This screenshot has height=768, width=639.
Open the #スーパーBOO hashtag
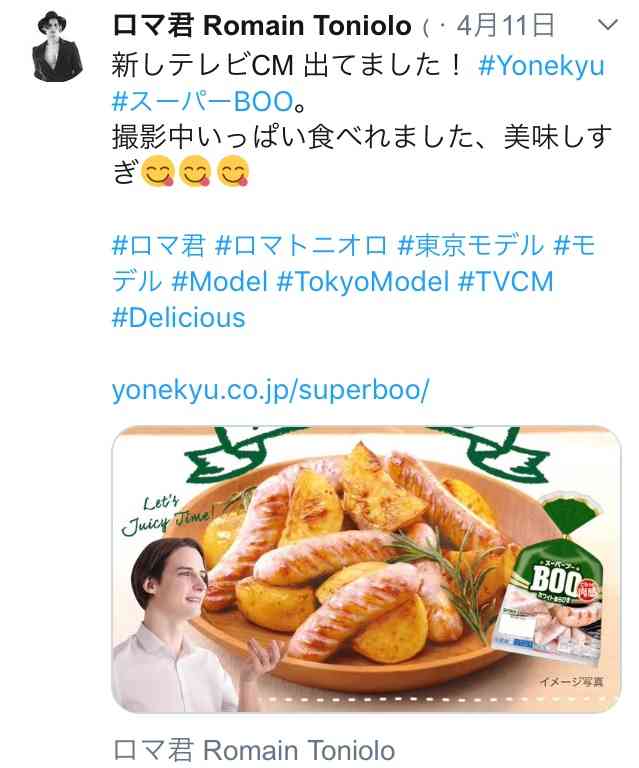(x=203, y=101)
